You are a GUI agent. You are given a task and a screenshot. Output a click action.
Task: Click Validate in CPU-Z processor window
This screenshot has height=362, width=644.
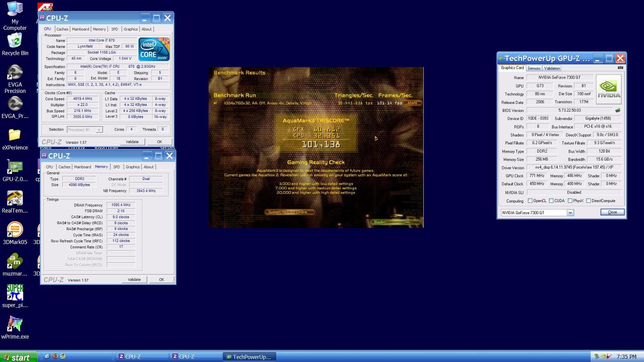[132, 142]
